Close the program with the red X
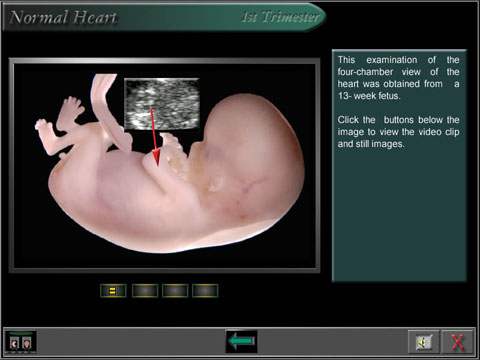Image resolution: width=480 pixels, height=360 pixels. pos(457,342)
